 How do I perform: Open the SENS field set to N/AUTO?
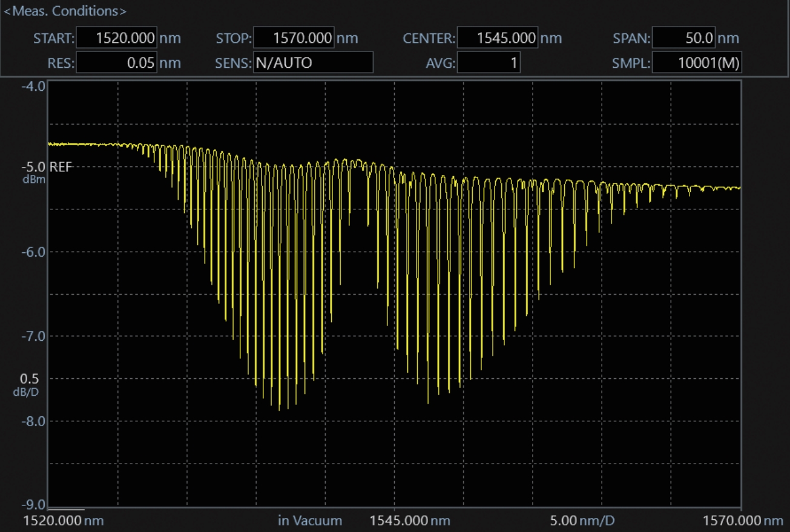pyautogui.click(x=312, y=62)
